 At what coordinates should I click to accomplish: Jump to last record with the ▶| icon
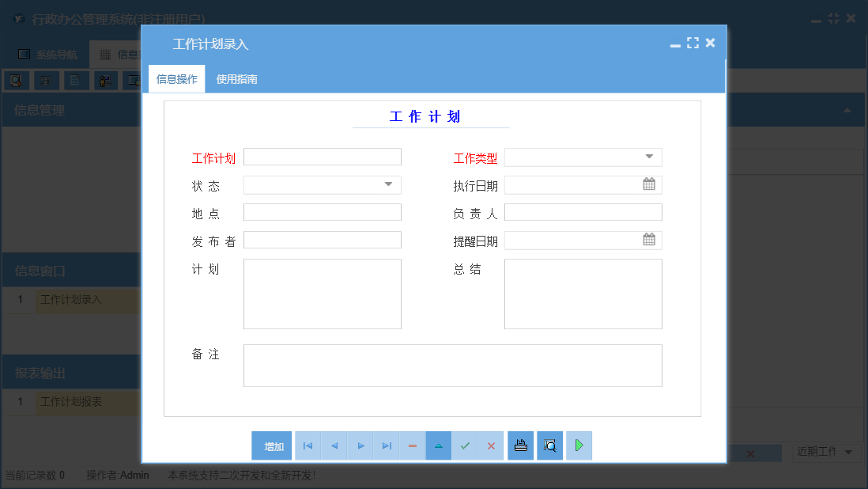point(386,445)
